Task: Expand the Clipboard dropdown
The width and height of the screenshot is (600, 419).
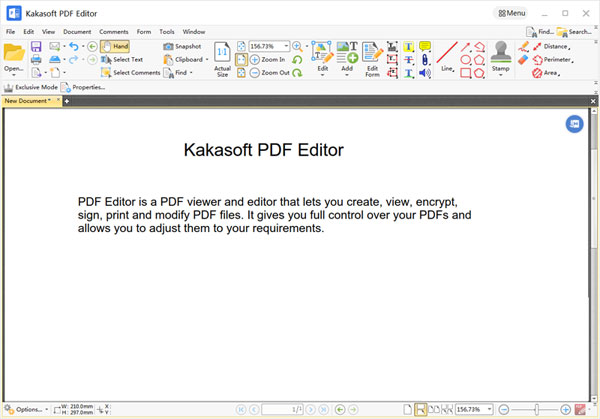Action: 207,60
